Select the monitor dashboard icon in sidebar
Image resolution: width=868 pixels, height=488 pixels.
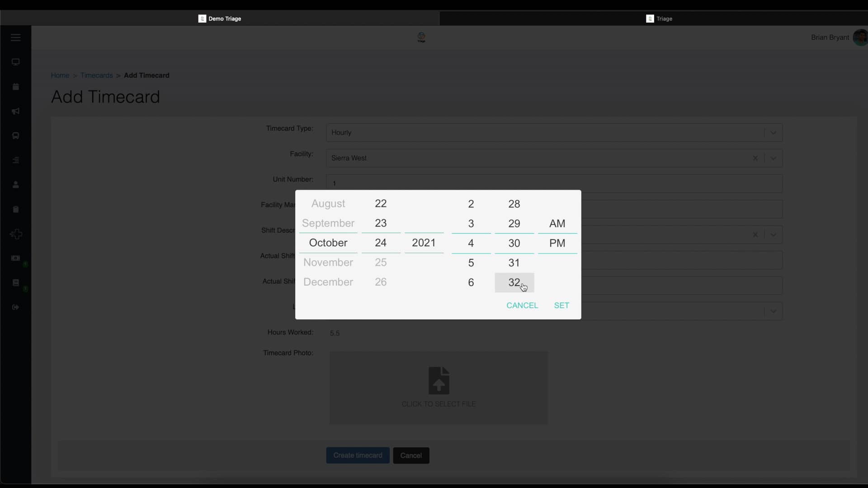pos(16,62)
